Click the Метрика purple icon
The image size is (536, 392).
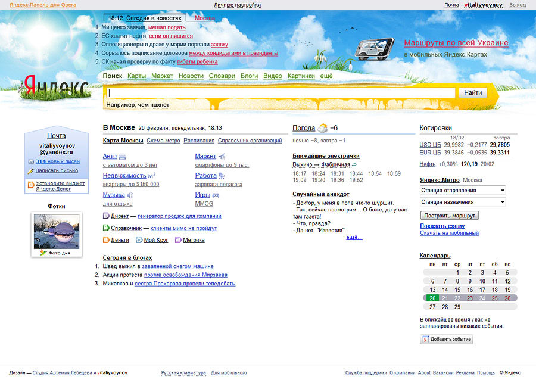(x=177, y=240)
